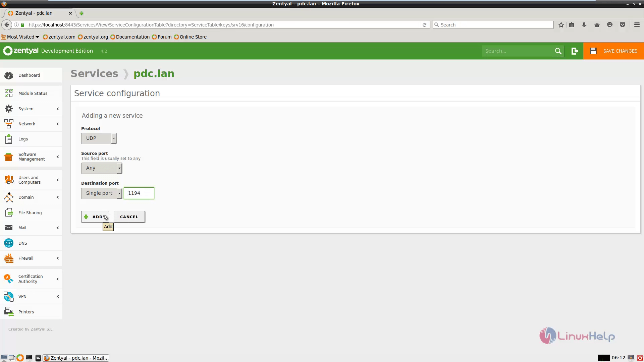Click the Users and Computers icon
This screenshot has height=362, width=644.
[8, 180]
